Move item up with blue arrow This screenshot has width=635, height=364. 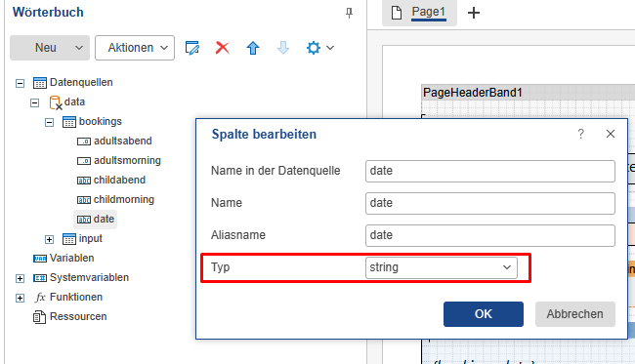click(253, 48)
